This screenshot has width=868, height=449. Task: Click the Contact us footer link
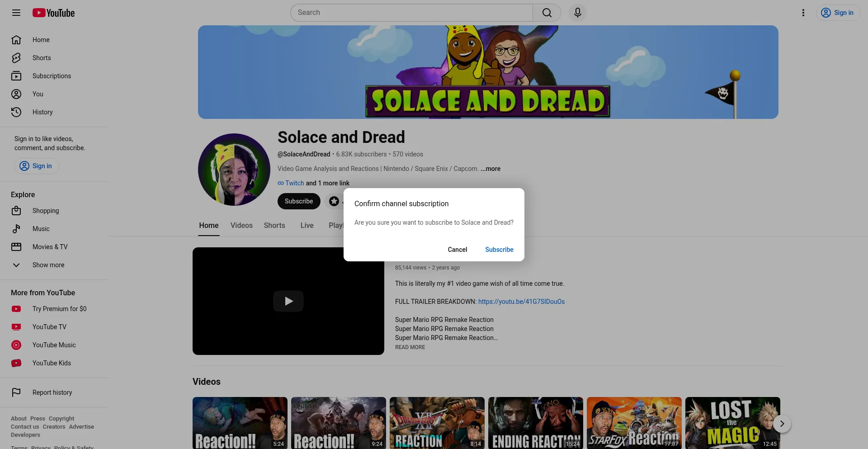(25, 427)
